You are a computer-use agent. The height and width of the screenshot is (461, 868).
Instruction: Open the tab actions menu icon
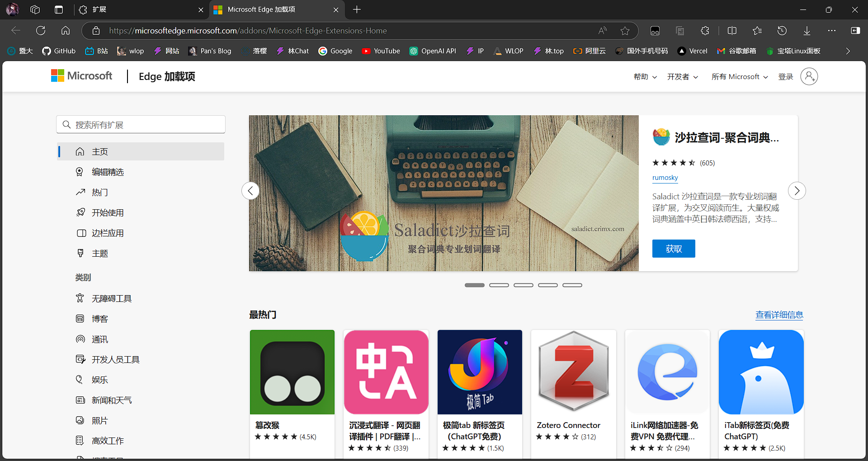(59, 9)
